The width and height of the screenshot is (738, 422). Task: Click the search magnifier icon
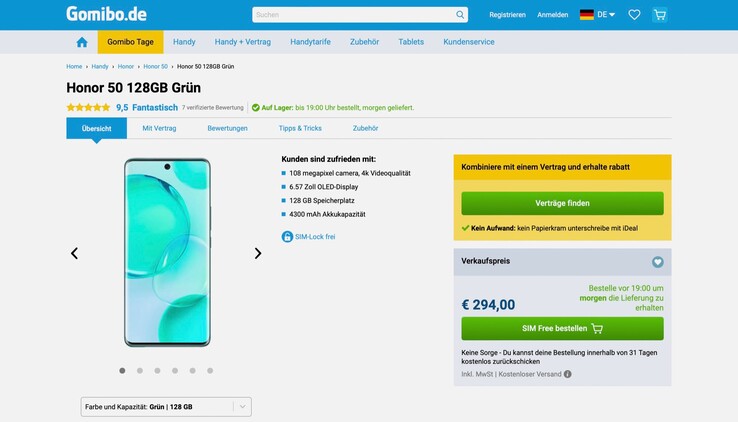coord(460,15)
